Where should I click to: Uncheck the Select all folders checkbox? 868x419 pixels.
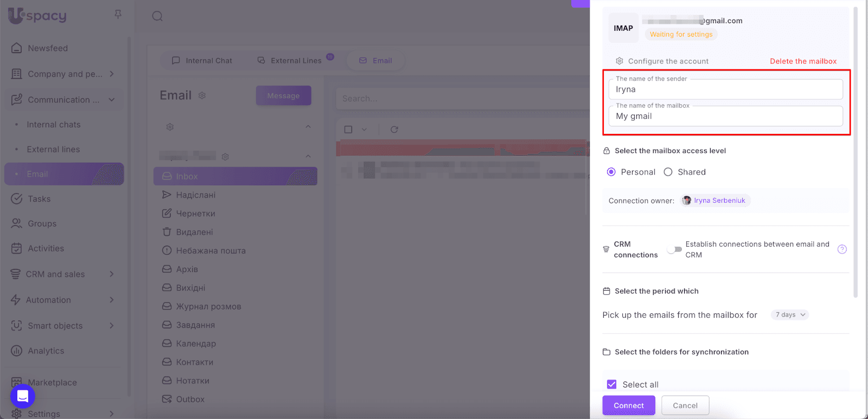coord(612,384)
